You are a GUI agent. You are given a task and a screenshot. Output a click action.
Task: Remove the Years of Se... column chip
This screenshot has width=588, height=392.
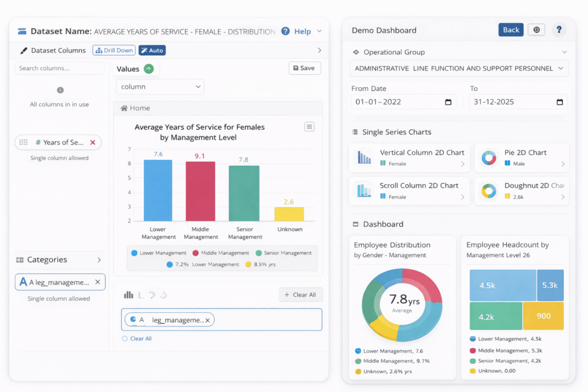tap(92, 142)
